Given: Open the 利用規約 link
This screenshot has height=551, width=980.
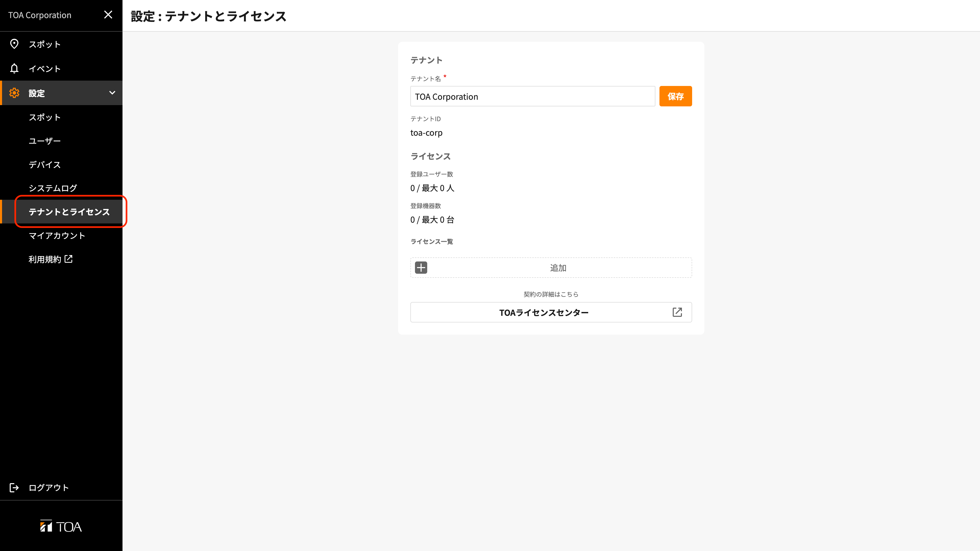Looking at the screenshot, I should click(x=61, y=259).
